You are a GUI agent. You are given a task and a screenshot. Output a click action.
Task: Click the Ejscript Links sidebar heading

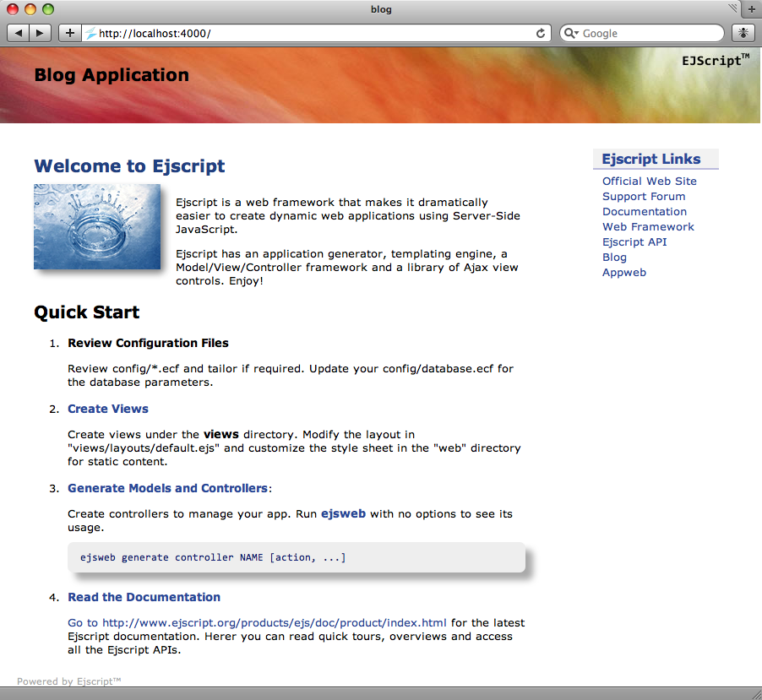651,159
